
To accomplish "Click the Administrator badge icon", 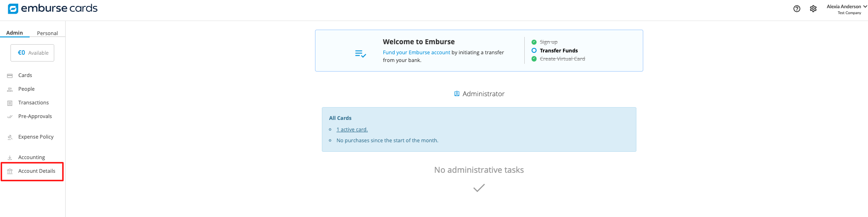I will point(457,93).
